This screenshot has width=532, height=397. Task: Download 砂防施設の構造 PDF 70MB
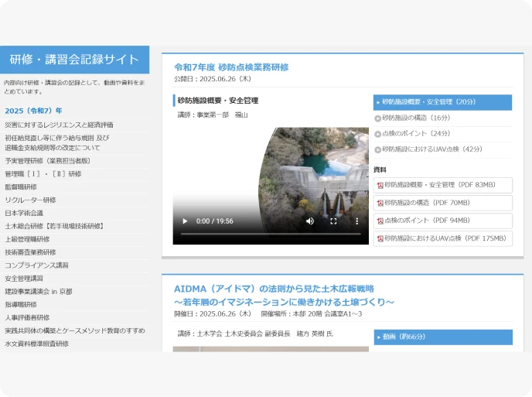click(x=443, y=203)
